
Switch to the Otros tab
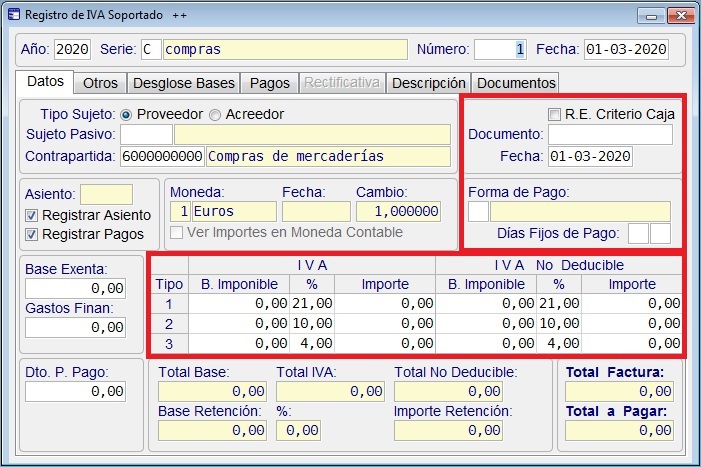tap(100, 83)
